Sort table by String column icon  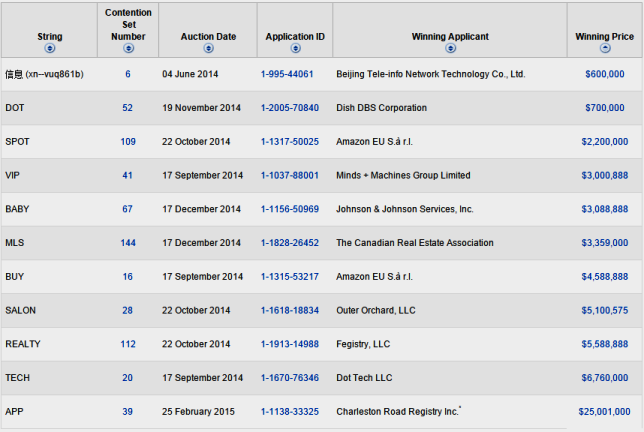point(50,48)
